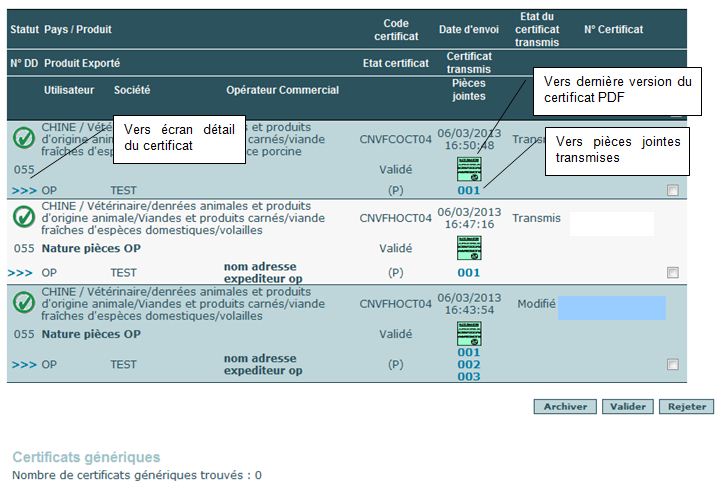Click green validated status icon of first row
Screen dimensions: 721x499
click(24, 138)
